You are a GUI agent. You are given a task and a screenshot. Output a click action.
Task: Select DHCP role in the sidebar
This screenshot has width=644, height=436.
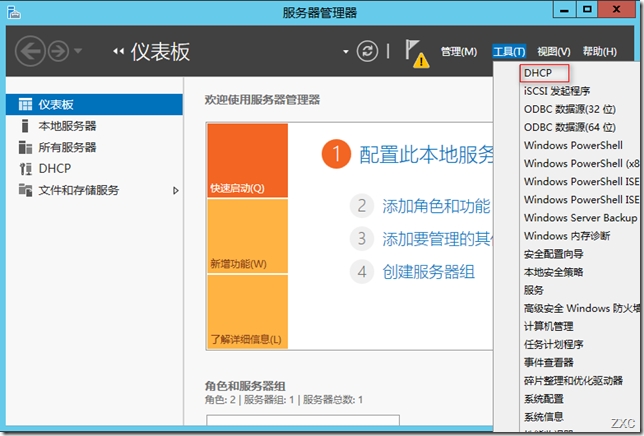pos(94,168)
